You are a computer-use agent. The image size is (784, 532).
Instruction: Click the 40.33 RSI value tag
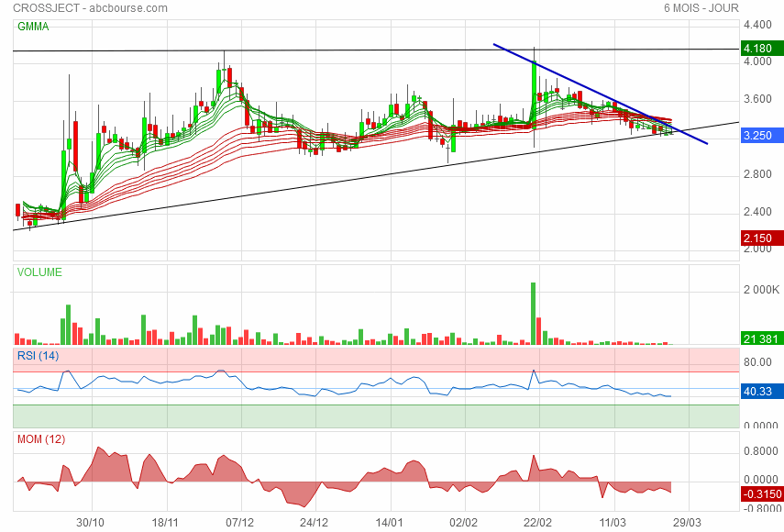762,392
